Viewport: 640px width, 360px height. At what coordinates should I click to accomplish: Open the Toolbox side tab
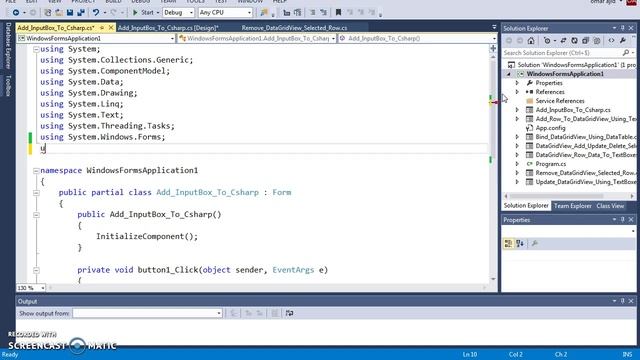[8, 86]
